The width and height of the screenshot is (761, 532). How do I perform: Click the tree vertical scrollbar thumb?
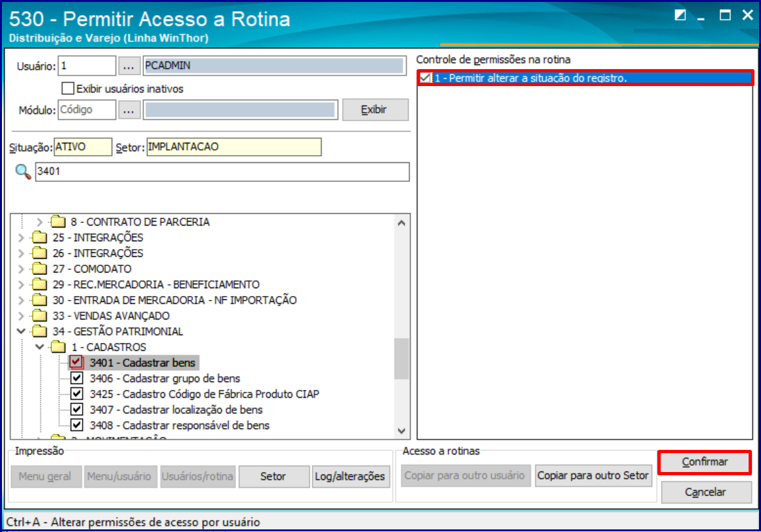[x=402, y=358]
